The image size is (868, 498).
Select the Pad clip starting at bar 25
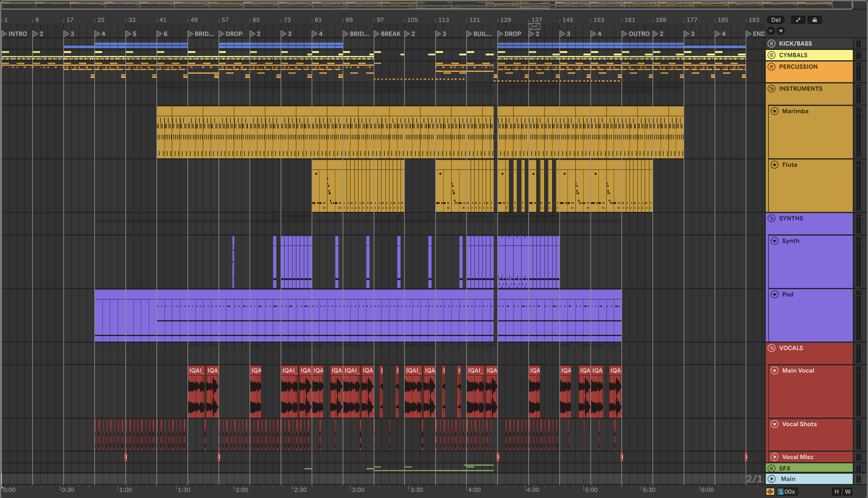pos(294,316)
